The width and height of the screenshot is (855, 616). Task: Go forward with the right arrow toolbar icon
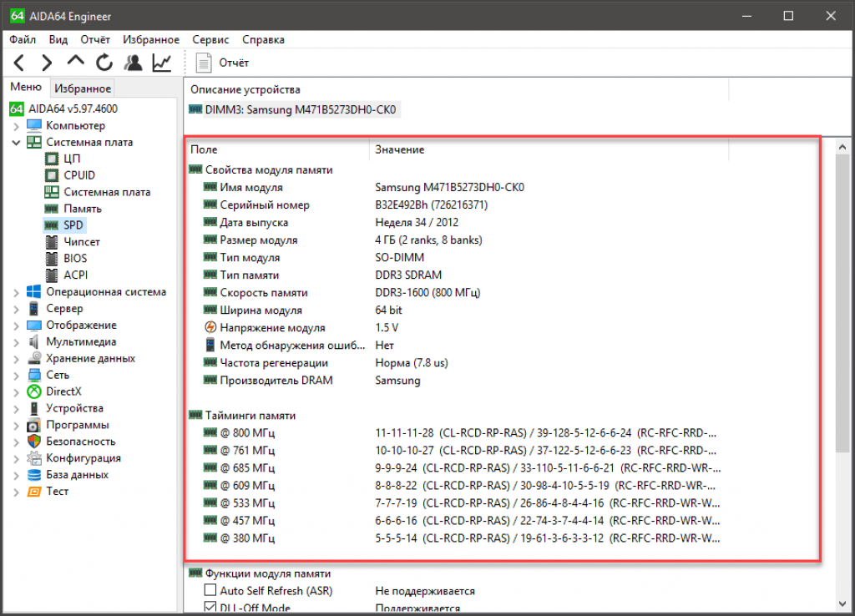[x=47, y=63]
